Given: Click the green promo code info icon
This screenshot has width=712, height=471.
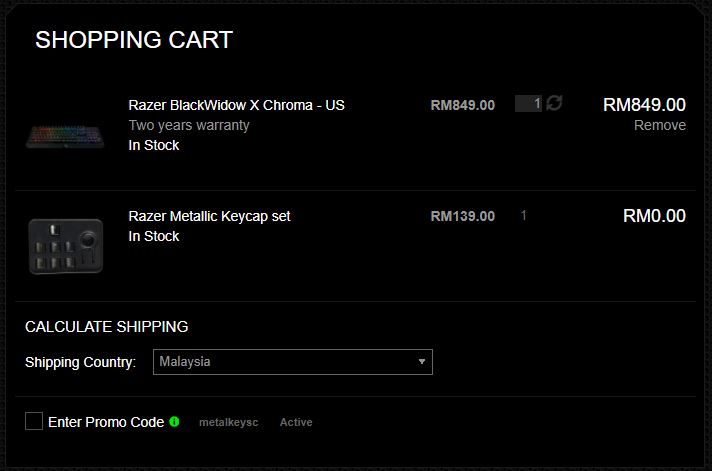Looking at the screenshot, I should pyautogui.click(x=174, y=421).
